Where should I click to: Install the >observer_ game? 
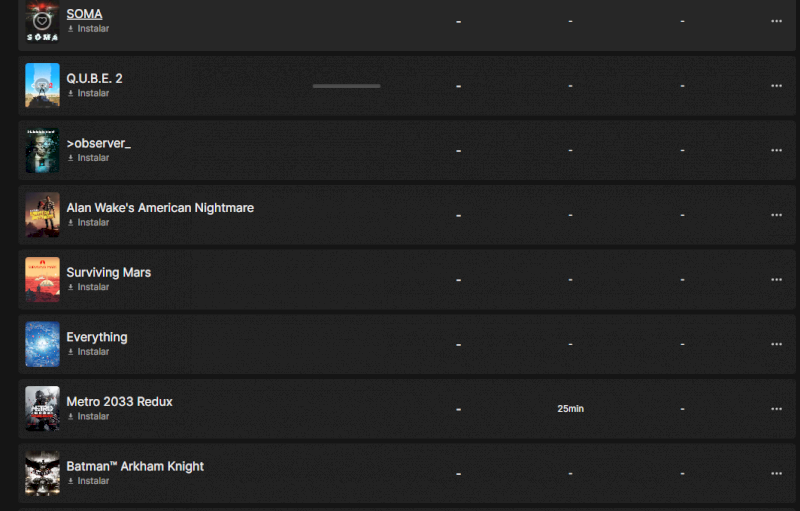tap(88, 158)
